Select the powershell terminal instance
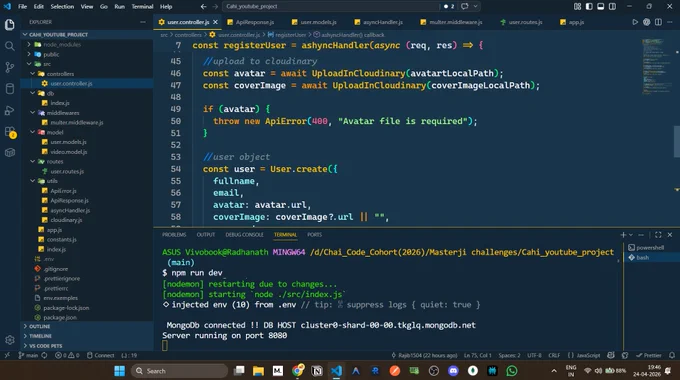The image size is (680, 380). (x=650, y=248)
